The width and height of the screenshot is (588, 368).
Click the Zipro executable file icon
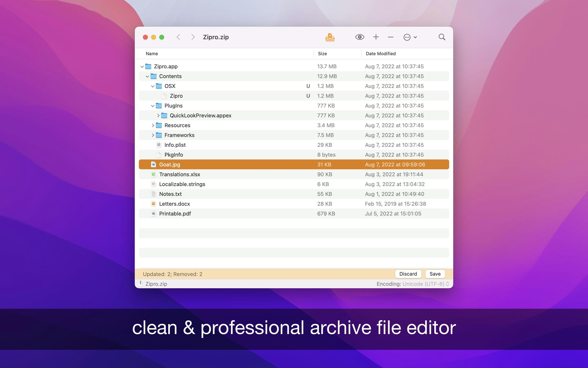tap(164, 96)
